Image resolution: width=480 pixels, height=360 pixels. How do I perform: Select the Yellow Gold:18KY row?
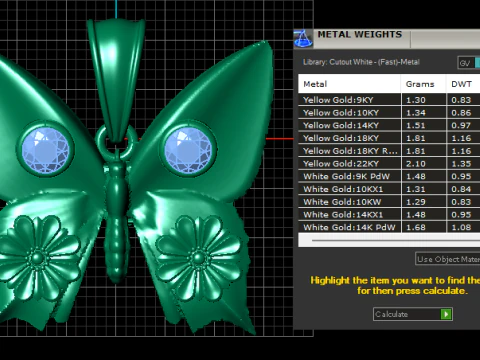(x=389, y=138)
